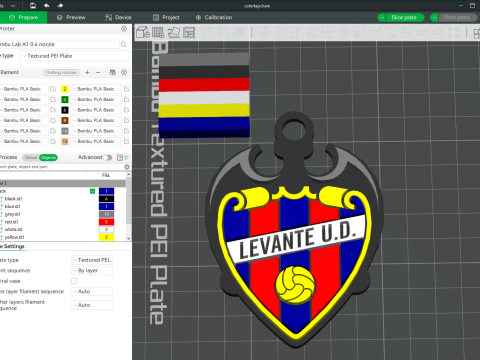Click the search icon in process settings

[x=127, y=167]
